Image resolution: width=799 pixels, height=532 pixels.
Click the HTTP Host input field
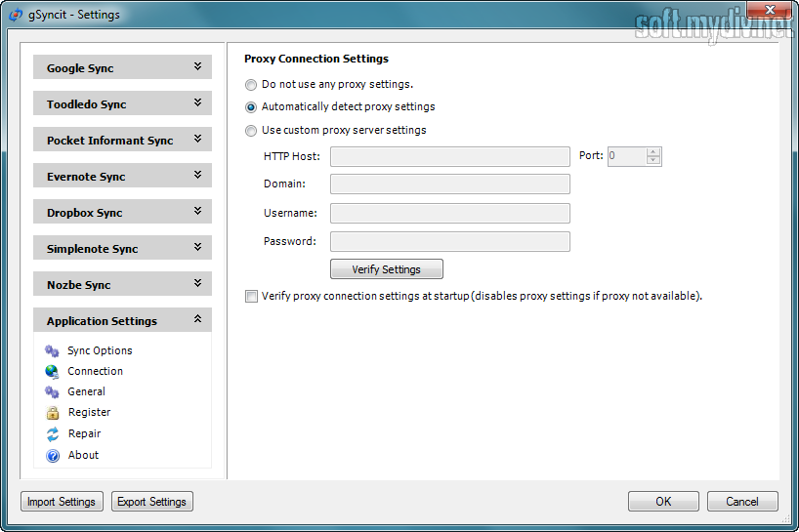[449, 156]
